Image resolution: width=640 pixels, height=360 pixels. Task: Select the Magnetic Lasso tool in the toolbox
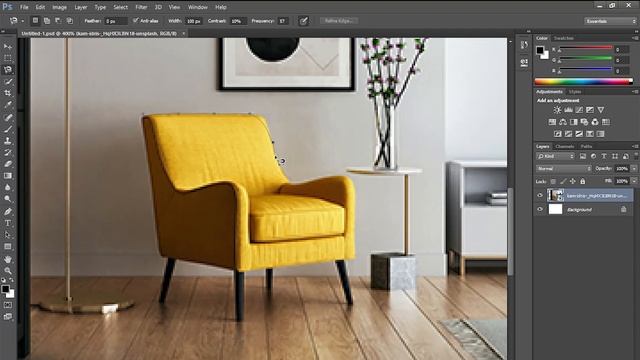(8, 70)
